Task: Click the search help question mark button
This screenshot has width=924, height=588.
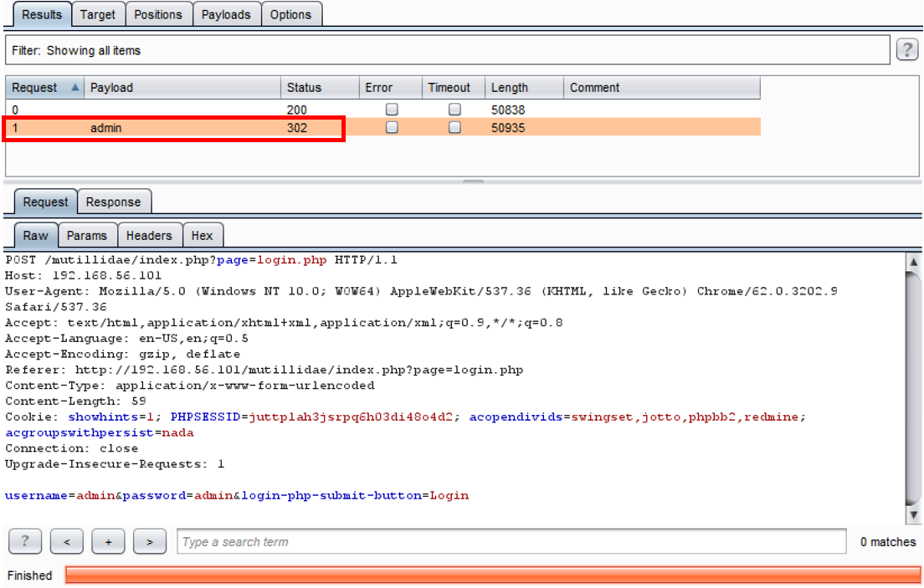Action: point(25,542)
